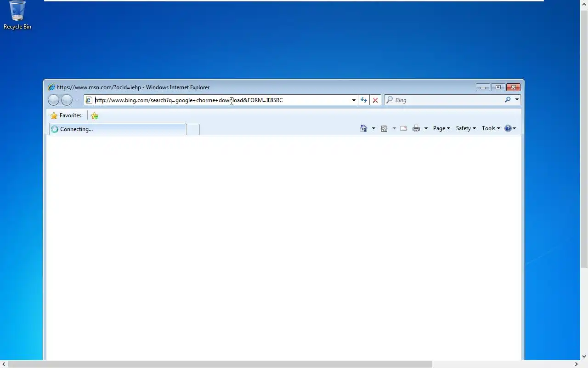Expand the Home button dropdown arrow

[x=373, y=128]
